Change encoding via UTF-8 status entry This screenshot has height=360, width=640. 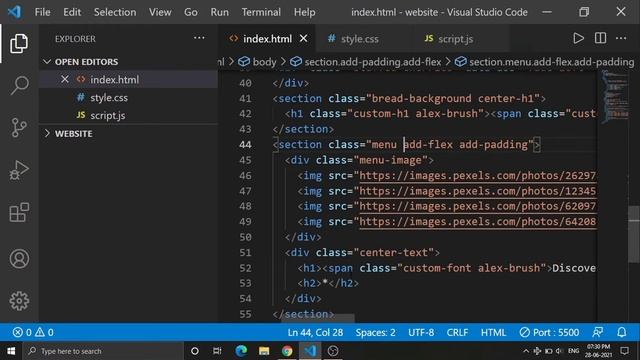click(x=421, y=332)
